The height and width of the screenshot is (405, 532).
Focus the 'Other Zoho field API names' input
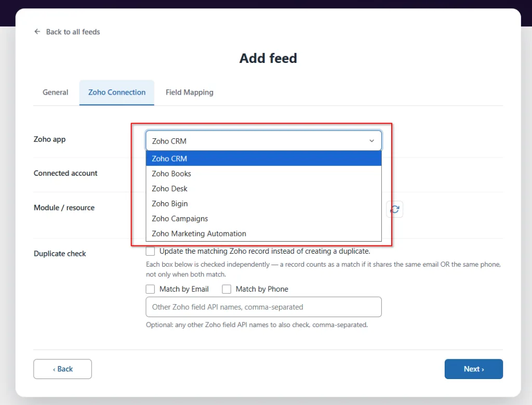(x=263, y=307)
